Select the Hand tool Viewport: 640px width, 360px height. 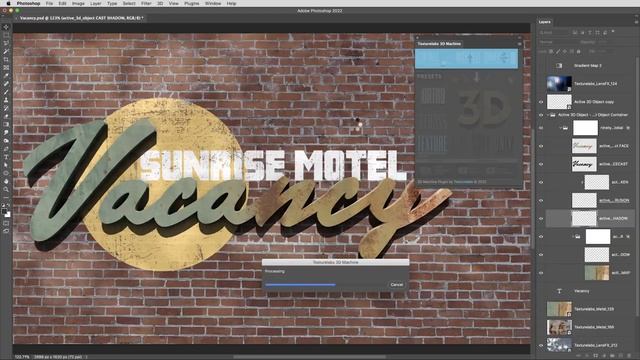coord(6,182)
